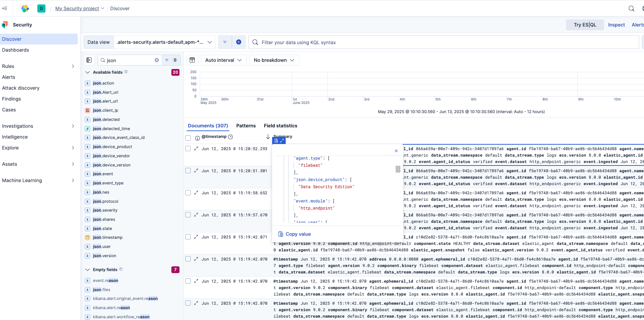
Task: Check the first 15:19:42.070 row
Action: pyautogui.click(x=188, y=259)
